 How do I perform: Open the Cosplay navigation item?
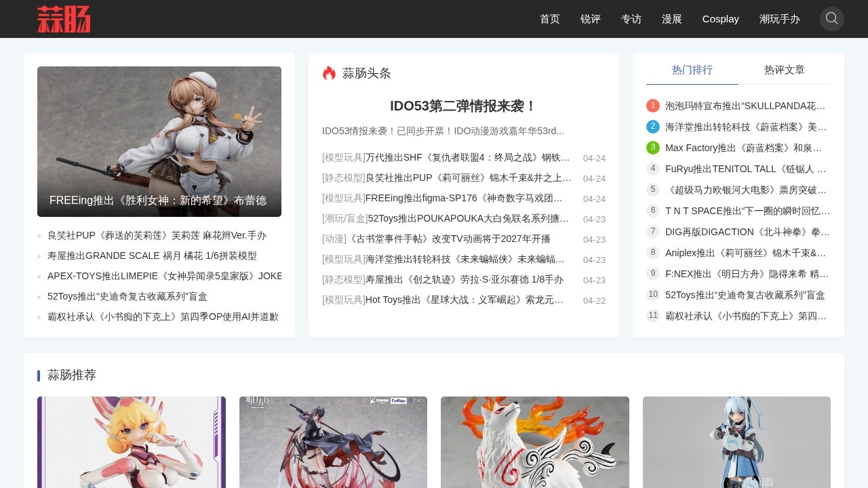tap(720, 19)
